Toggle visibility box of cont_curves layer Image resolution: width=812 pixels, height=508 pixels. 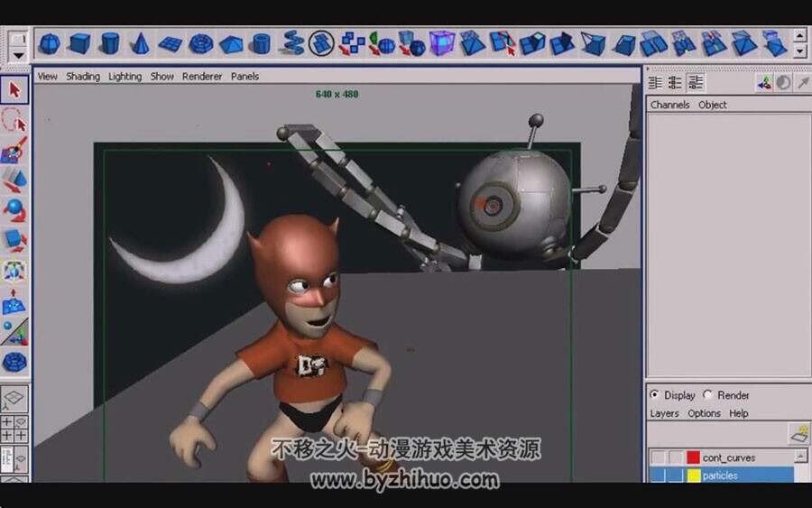pyautogui.click(x=658, y=457)
